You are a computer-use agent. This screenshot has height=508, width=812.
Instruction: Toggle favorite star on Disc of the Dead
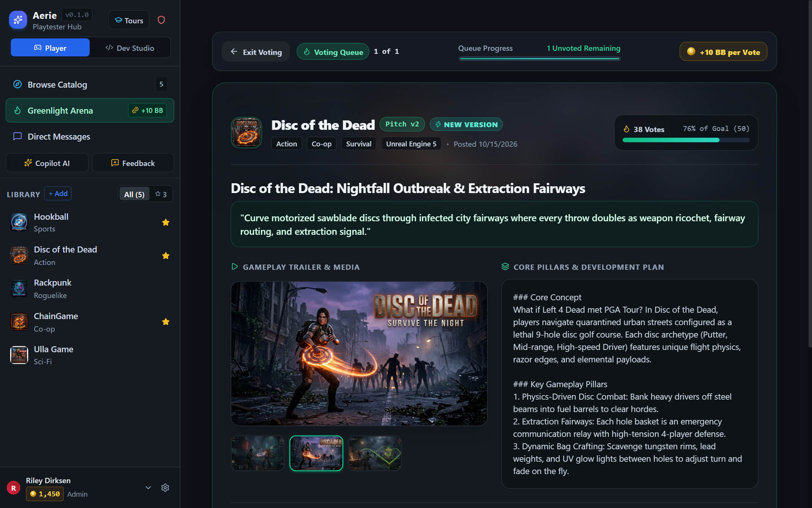pos(165,256)
